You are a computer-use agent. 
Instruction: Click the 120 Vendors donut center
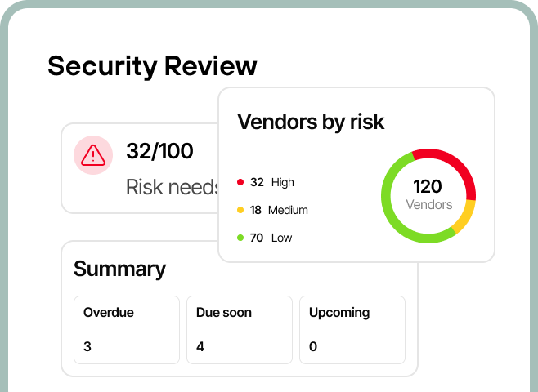pos(428,194)
